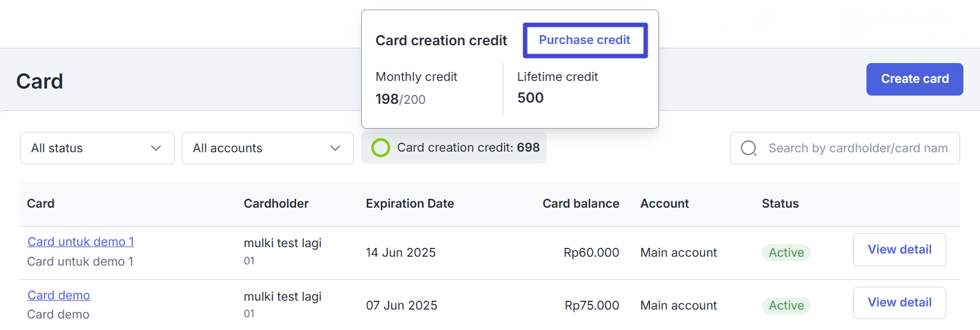Click the All accounts chevron arrow

coord(335,148)
